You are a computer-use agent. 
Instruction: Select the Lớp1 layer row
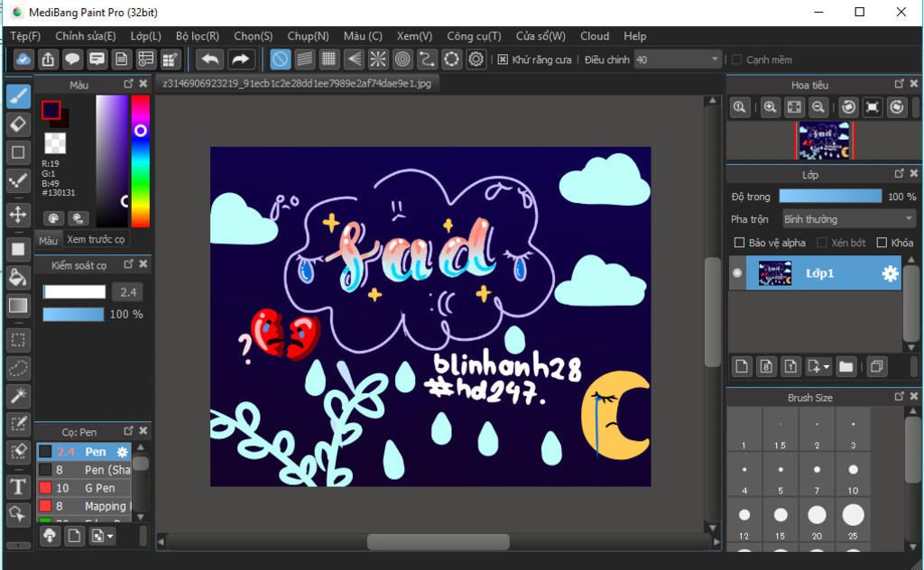click(x=823, y=273)
